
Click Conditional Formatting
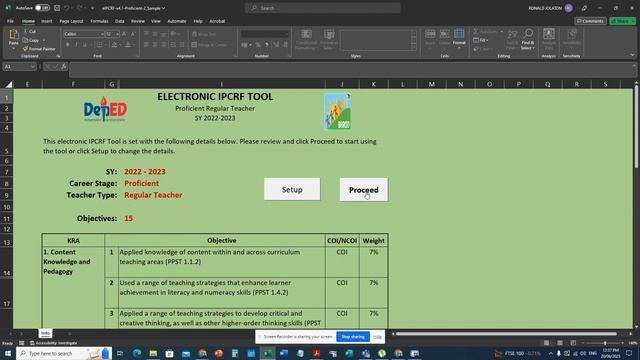coord(307,40)
